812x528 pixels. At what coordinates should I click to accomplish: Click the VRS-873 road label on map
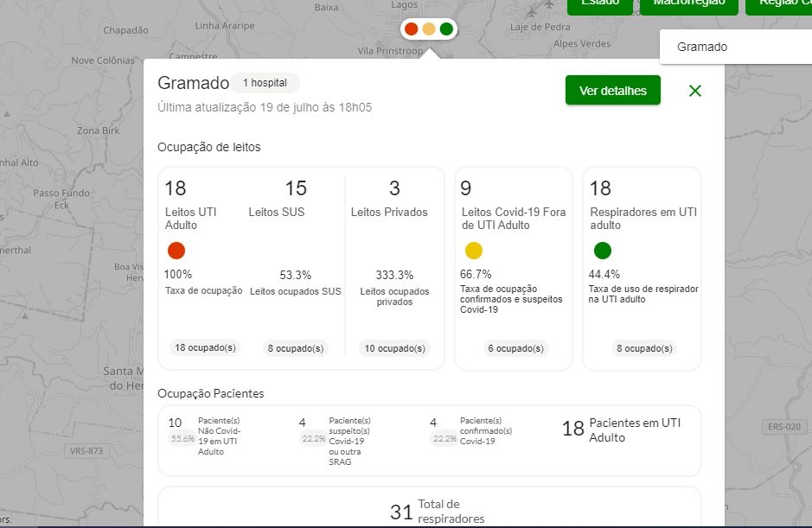click(86, 451)
